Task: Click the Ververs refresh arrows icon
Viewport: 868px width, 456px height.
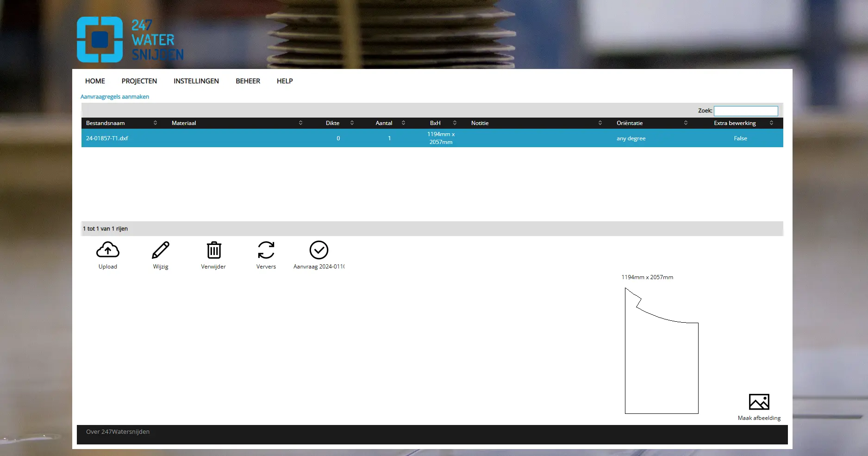Action: [x=266, y=250]
